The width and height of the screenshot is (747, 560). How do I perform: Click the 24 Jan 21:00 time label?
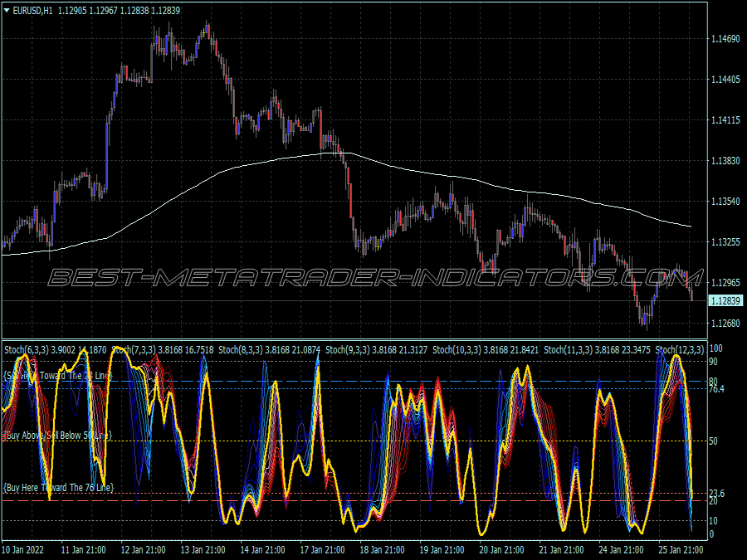pyautogui.click(x=621, y=549)
